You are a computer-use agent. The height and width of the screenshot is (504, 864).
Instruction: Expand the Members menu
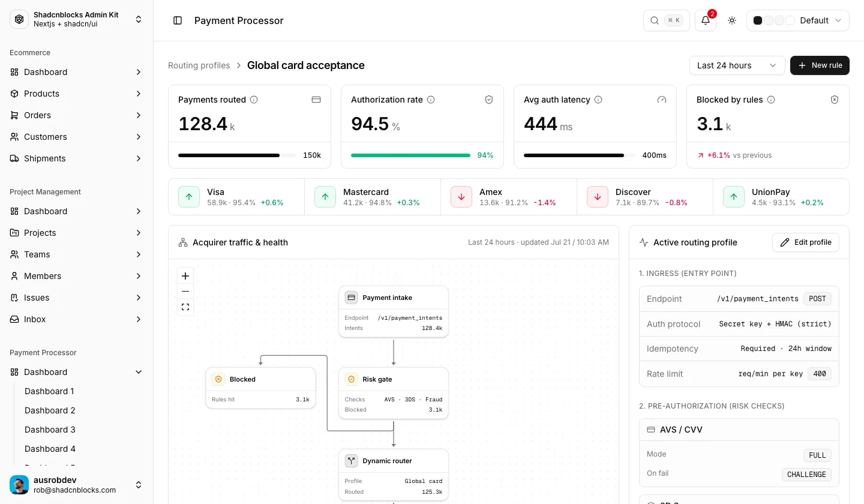coord(77,276)
